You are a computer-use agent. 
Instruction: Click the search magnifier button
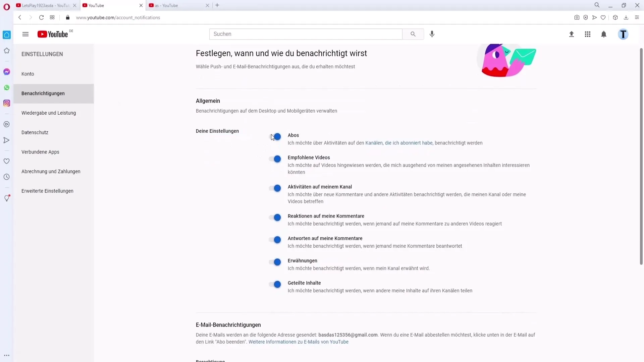413,34
